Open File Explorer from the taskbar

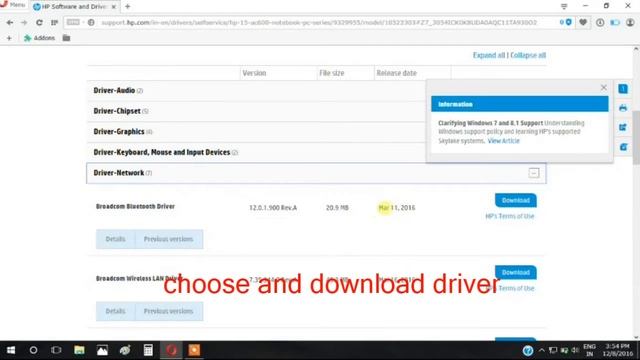79,350
